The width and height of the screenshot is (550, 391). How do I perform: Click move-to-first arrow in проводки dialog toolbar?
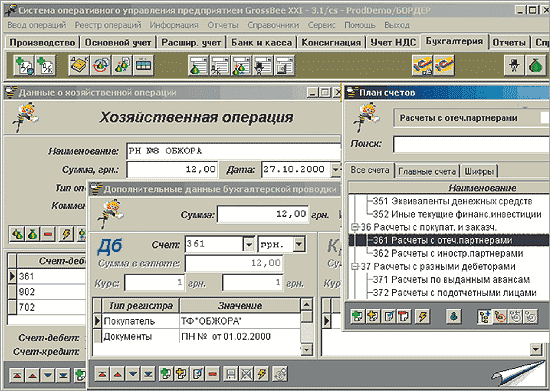pyautogui.click(x=102, y=374)
